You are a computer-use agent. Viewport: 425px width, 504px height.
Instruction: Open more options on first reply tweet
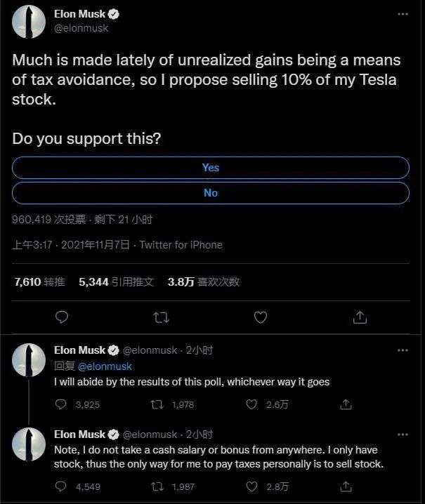(402, 350)
